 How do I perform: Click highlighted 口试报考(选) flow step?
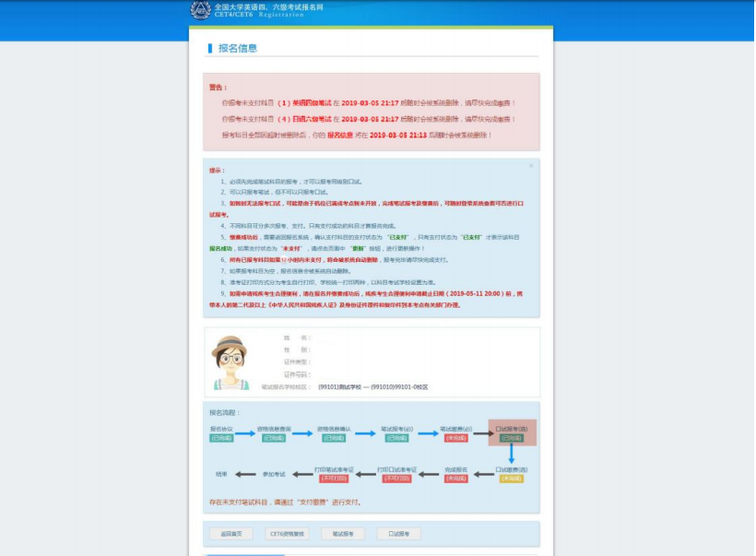pos(512,432)
